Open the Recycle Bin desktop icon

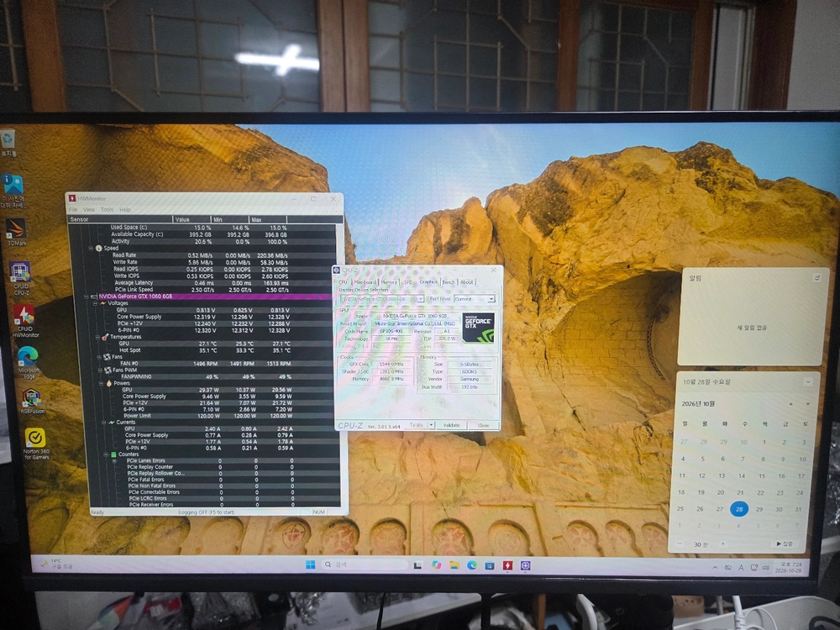pyautogui.click(x=8, y=143)
